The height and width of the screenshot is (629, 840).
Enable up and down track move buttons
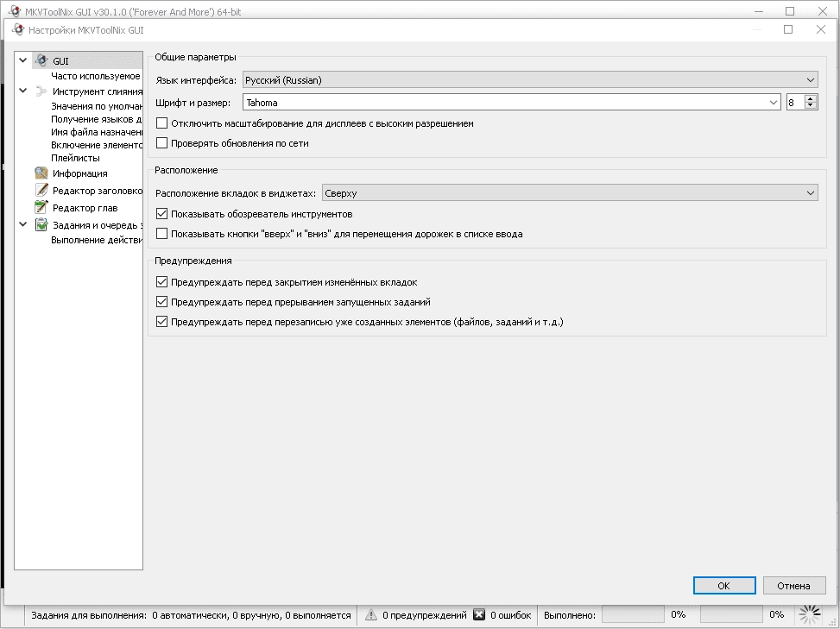(161, 234)
